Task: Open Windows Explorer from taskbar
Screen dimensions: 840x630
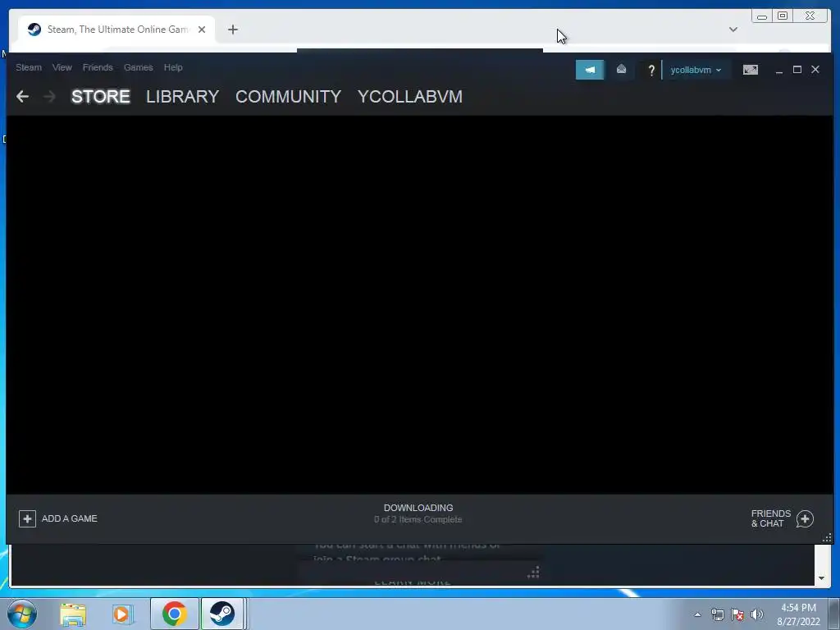Action: tap(73, 614)
